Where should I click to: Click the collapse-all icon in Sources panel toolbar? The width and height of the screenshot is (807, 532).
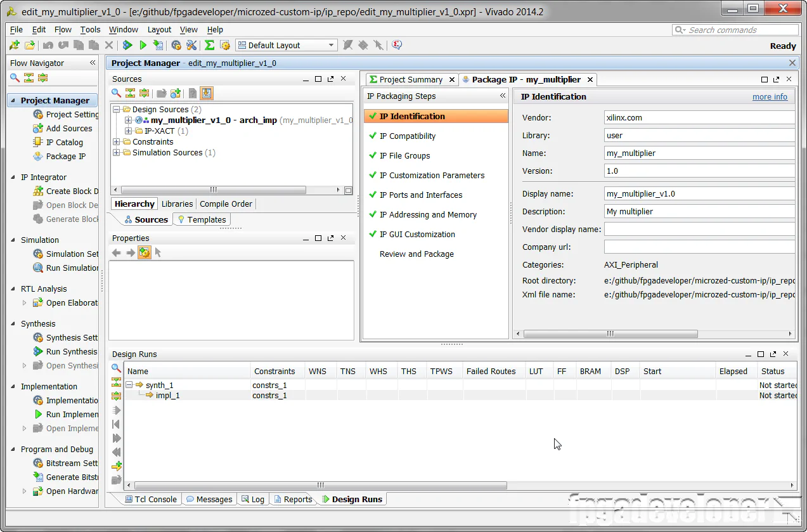pyautogui.click(x=131, y=93)
